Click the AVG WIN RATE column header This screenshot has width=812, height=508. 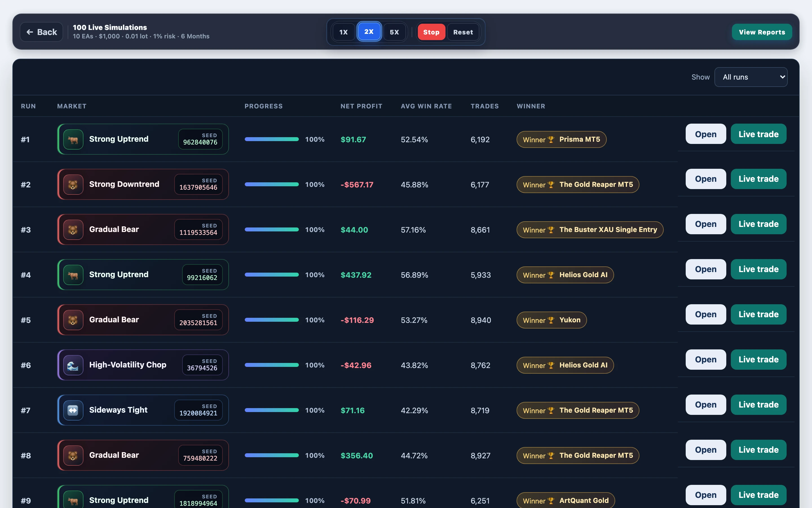tap(426, 106)
